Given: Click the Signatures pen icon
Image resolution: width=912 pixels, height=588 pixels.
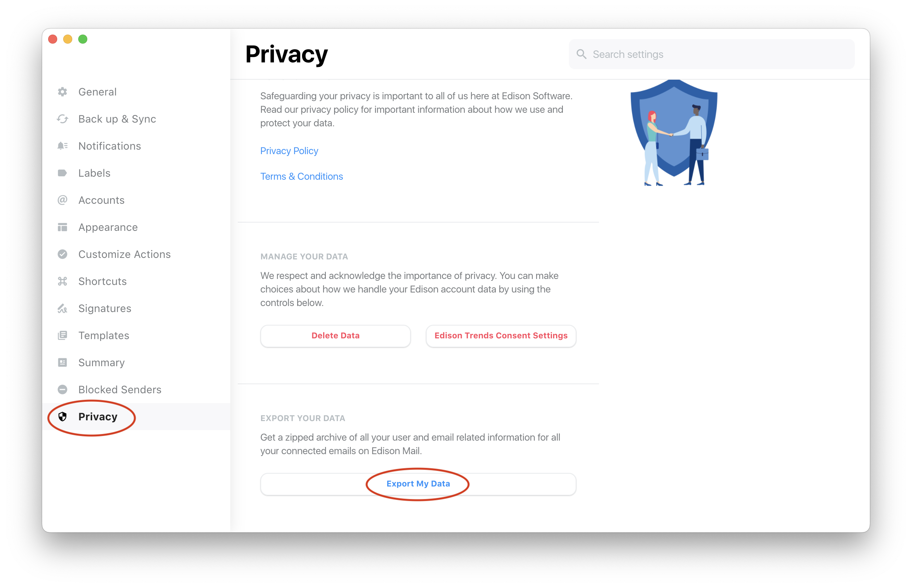Looking at the screenshot, I should pyautogui.click(x=62, y=309).
